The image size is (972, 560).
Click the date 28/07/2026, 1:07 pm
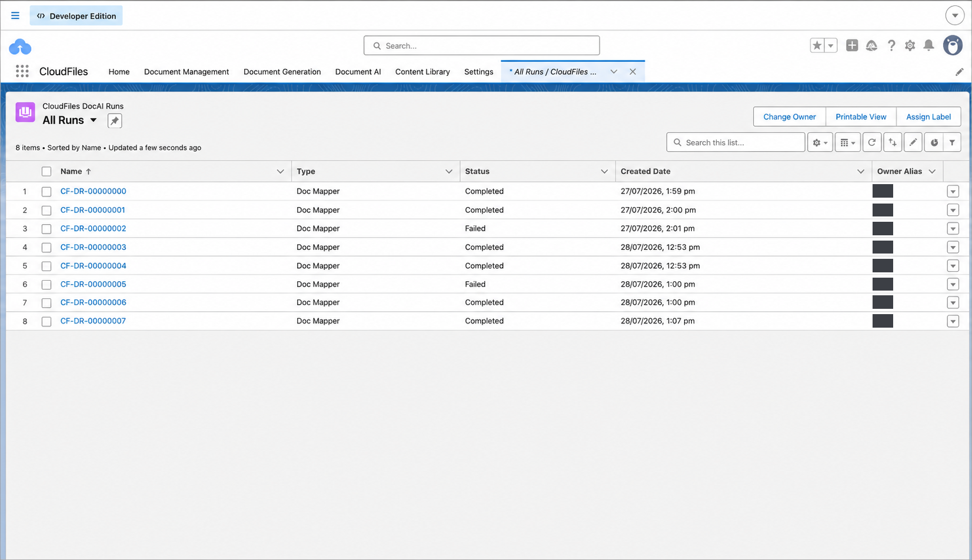tap(658, 321)
